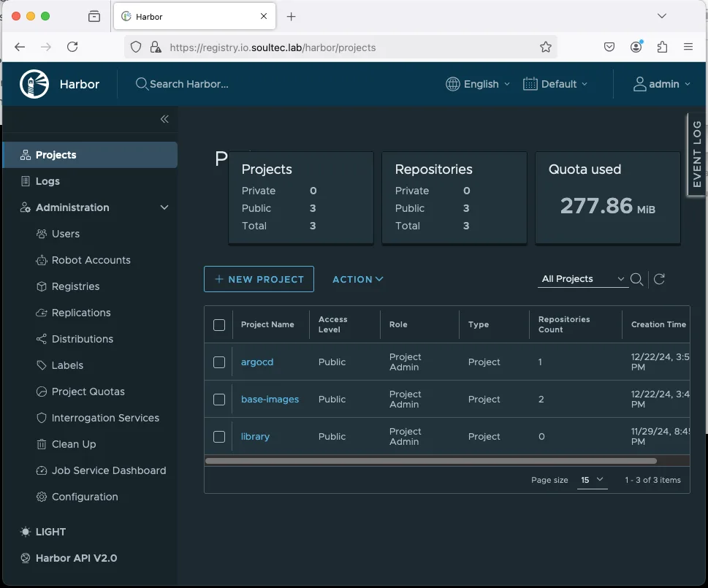
Task: Open Robot Accounts page
Action: click(x=91, y=260)
